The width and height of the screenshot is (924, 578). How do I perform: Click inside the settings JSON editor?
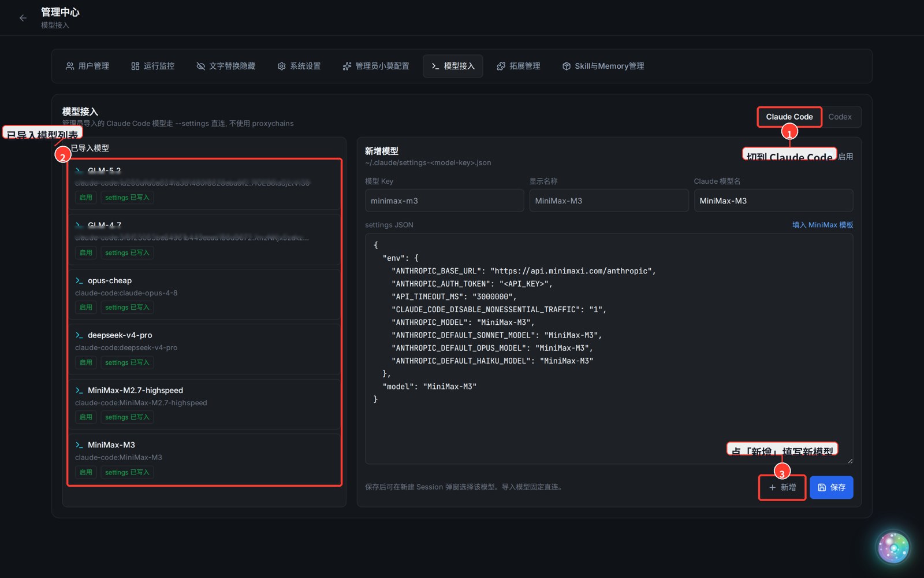coord(609,349)
